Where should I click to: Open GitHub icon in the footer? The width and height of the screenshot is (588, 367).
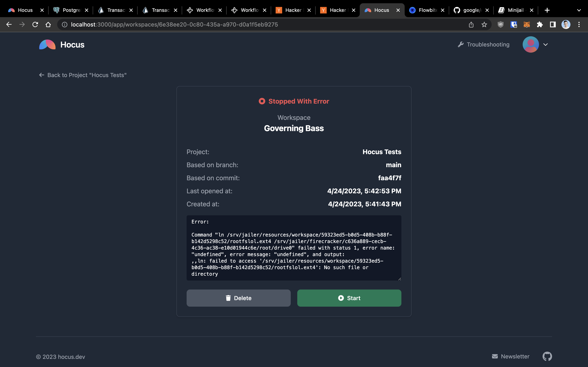click(547, 356)
